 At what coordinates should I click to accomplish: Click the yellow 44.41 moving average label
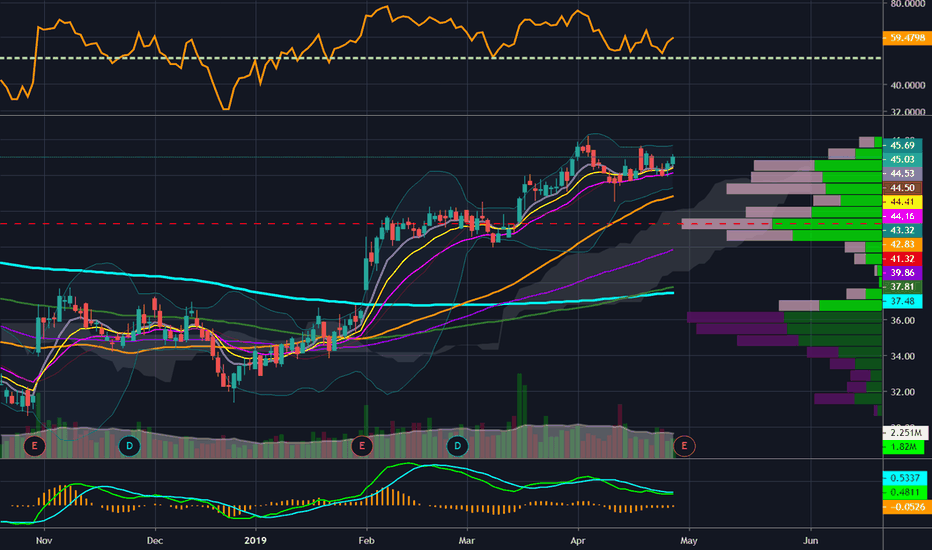tap(902, 202)
